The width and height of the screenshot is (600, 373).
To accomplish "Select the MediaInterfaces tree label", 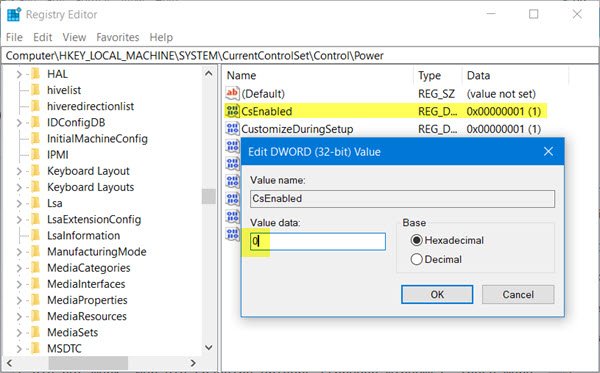I will (86, 284).
